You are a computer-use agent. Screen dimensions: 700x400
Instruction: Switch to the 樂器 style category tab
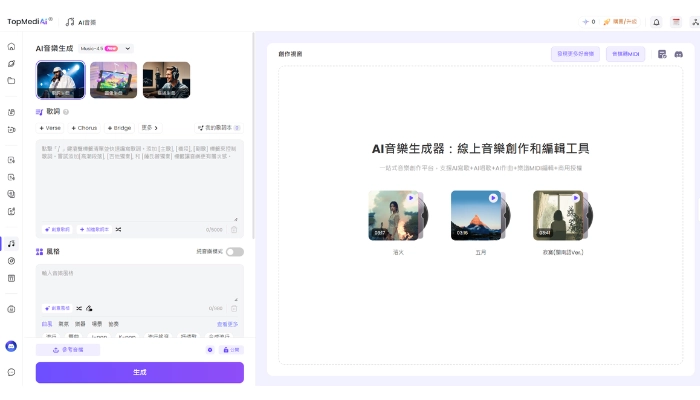pos(80,324)
